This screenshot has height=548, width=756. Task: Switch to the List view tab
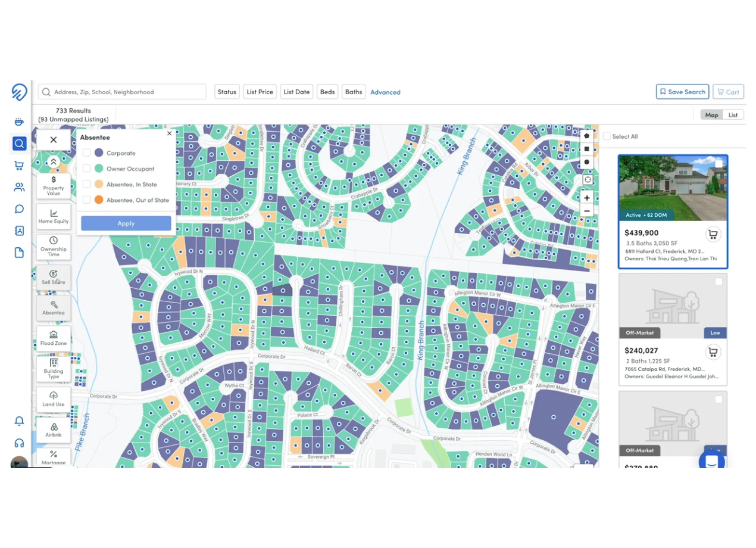coord(733,115)
